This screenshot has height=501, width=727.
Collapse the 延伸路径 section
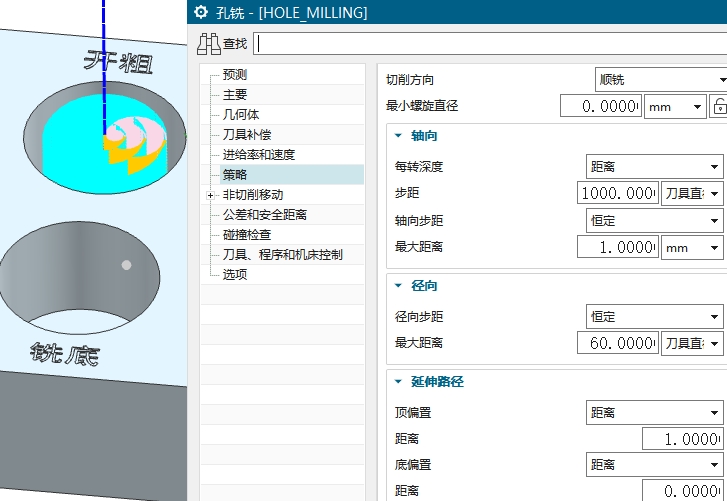[x=398, y=381]
